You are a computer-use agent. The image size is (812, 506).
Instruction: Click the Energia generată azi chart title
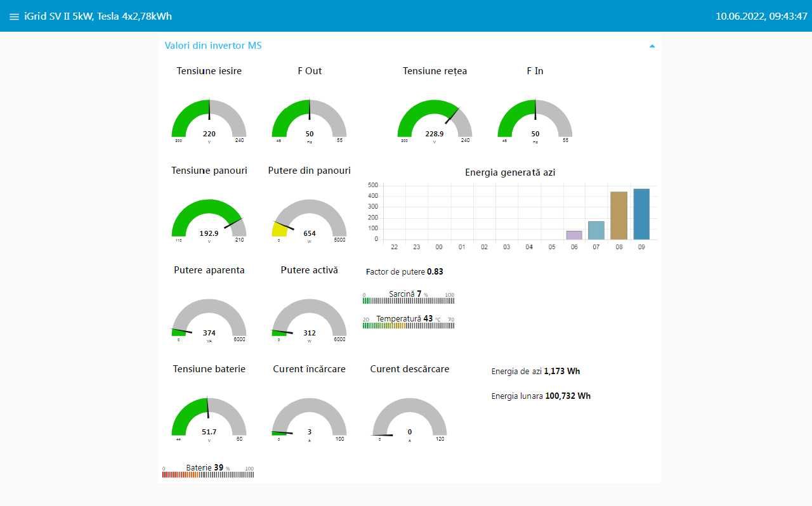click(510, 172)
